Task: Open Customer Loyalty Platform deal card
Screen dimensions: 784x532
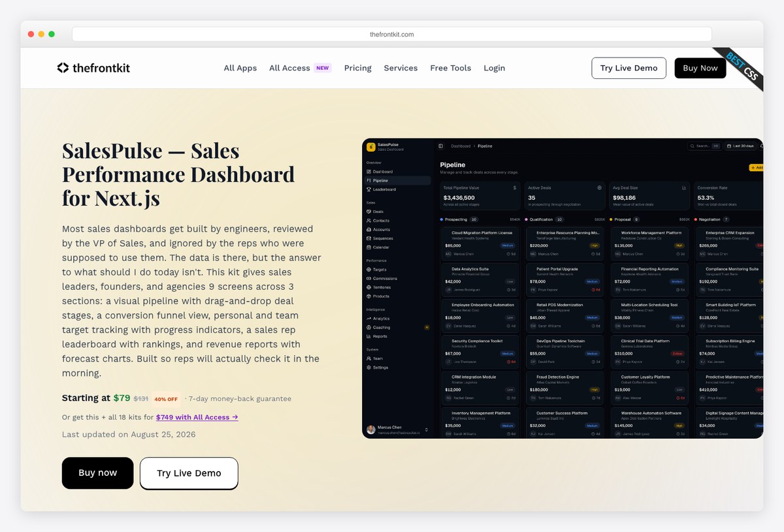Action: pyautogui.click(x=649, y=386)
